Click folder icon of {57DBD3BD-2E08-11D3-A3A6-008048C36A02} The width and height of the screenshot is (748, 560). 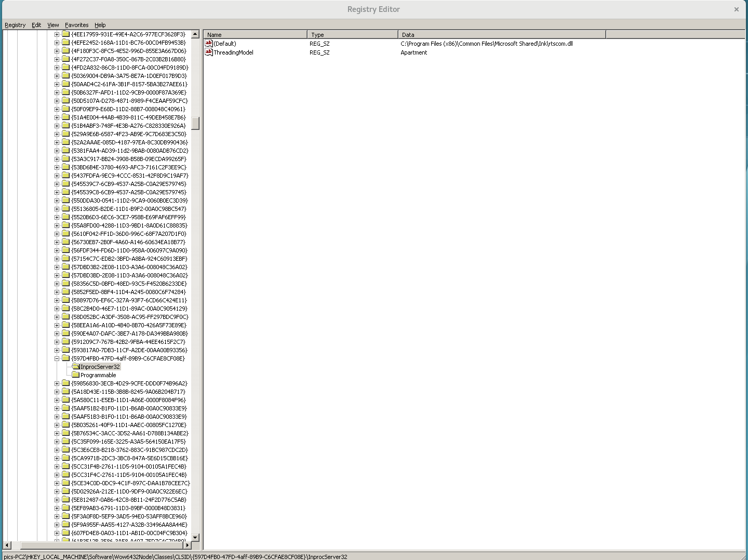pyautogui.click(x=66, y=275)
